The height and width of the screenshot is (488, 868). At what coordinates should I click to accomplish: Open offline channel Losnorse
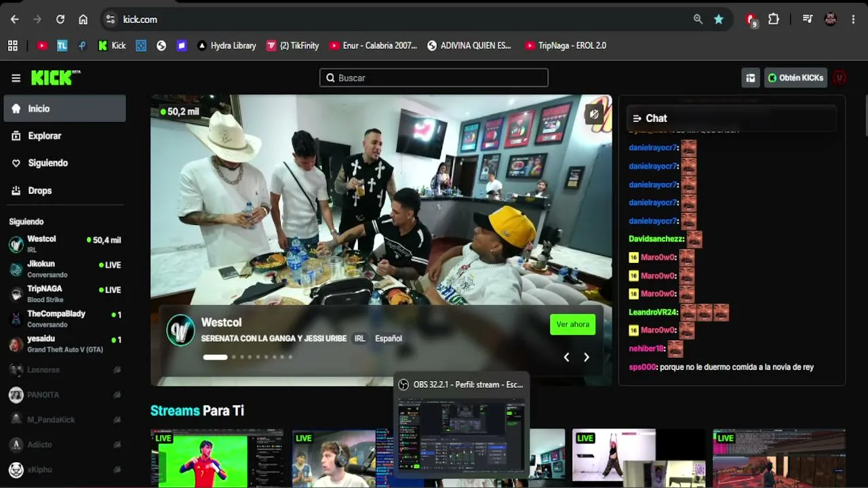(x=64, y=370)
